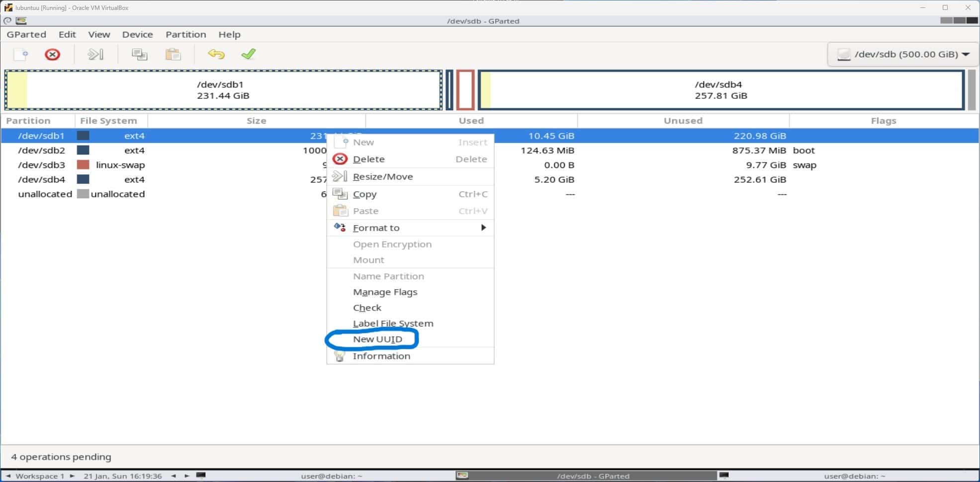Screen dimensions: 980x482
Task: Click the previous workspace arrow in panel
Action: pyautogui.click(x=8, y=476)
